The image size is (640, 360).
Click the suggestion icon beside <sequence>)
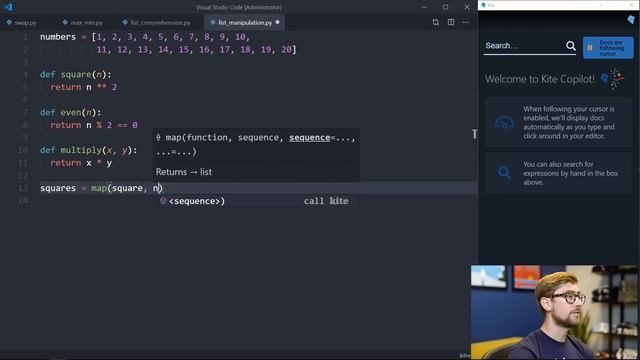click(163, 201)
